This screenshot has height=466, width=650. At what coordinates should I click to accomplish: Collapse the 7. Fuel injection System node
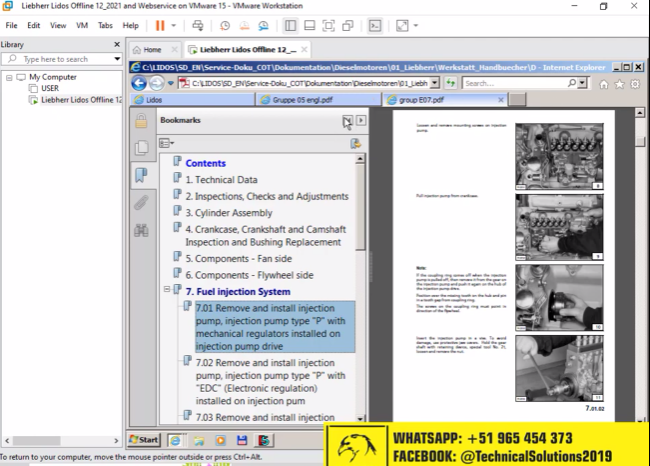[165, 291]
